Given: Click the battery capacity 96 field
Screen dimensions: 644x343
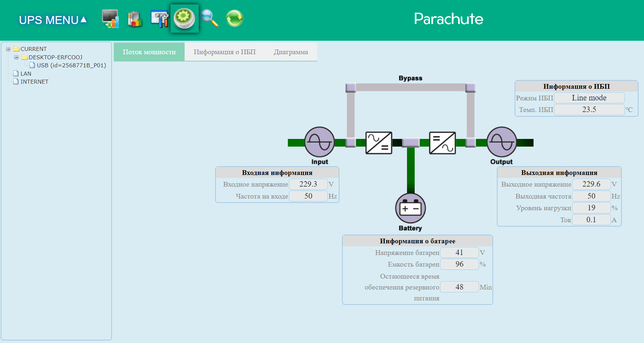Looking at the screenshot, I should (459, 264).
